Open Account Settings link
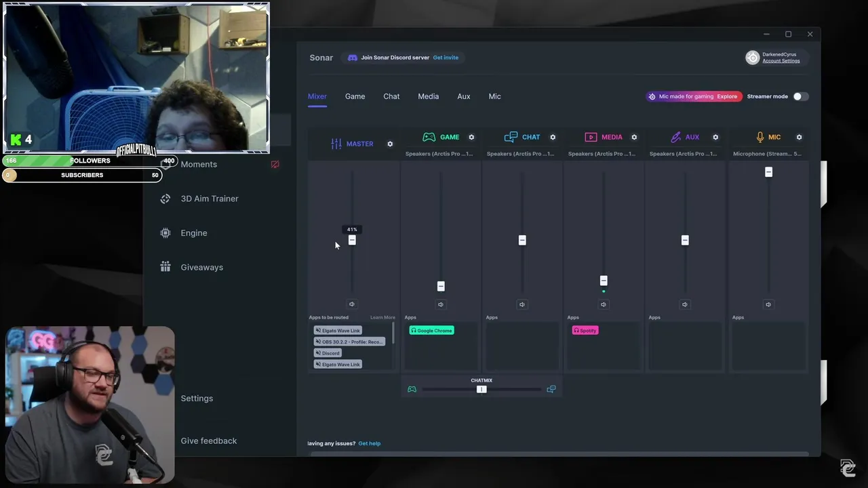 click(781, 61)
